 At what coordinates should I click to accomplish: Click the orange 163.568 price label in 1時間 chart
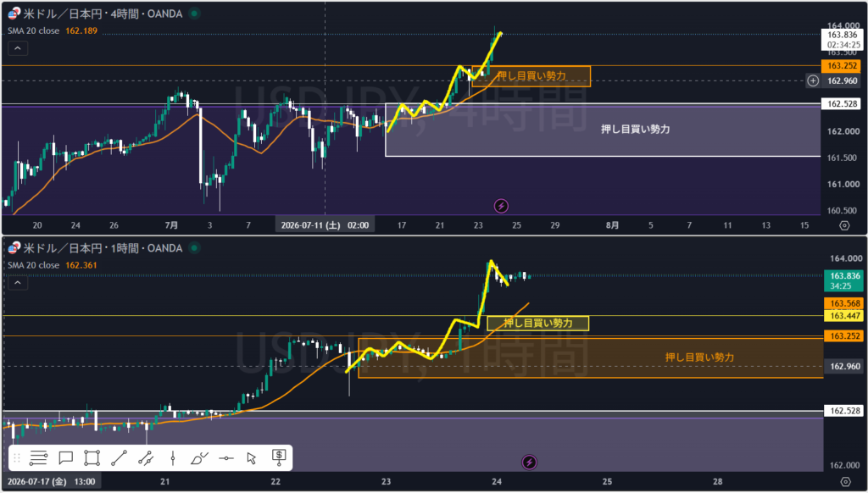pos(843,304)
